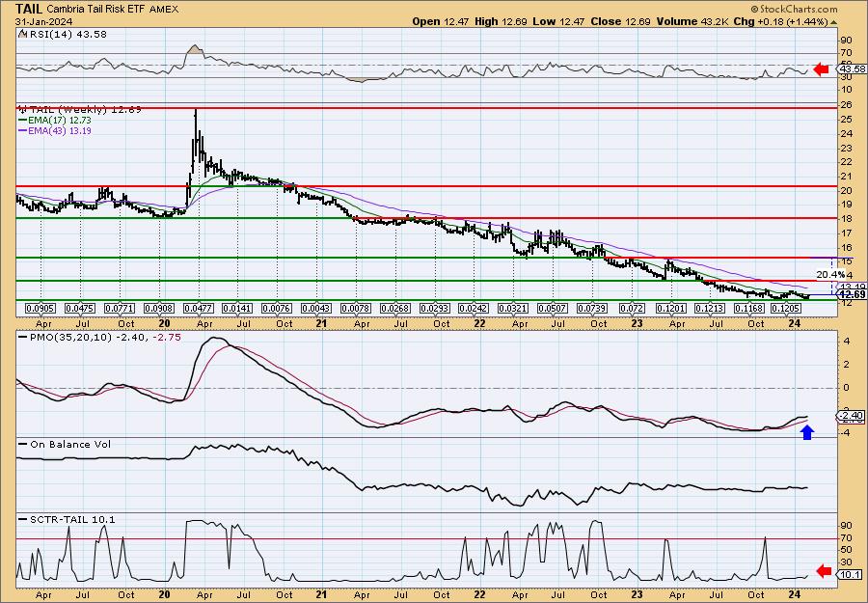Click the 0.0242 dividend marker
This screenshot has width=868, height=603.
(x=475, y=308)
